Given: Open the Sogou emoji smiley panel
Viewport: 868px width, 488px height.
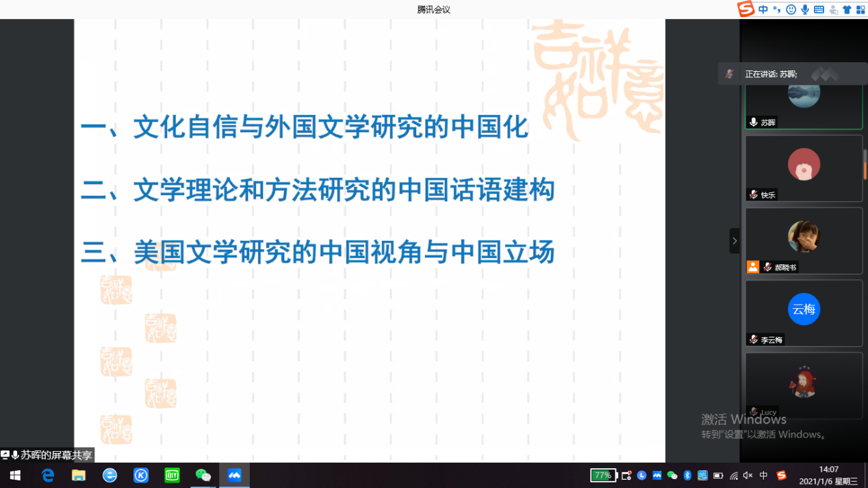Looking at the screenshot, I should point(791,10).
